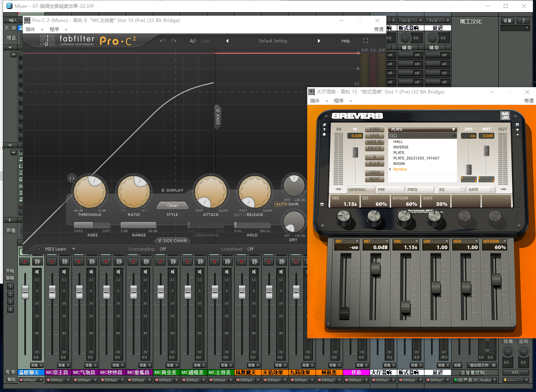Click speaker icon on 风舞魔天 channel meter
This screenshot has height=392, width=536.
click(x=254, y=272)
